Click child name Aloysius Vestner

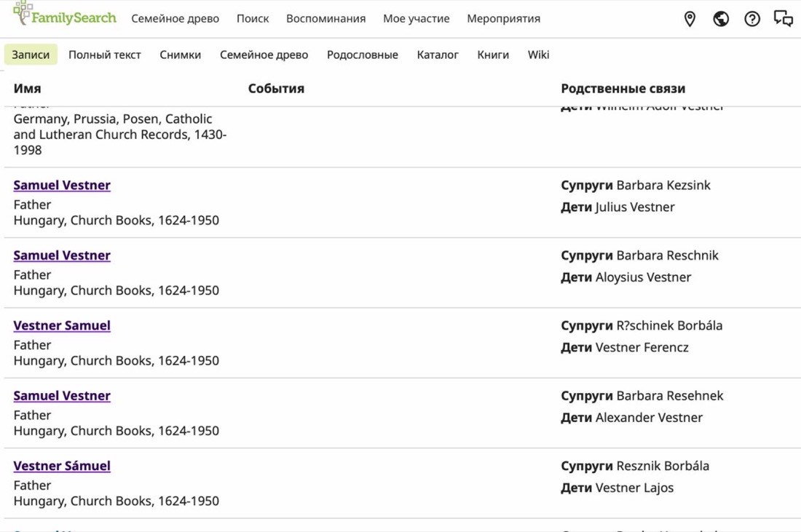[x=643, y=277]
